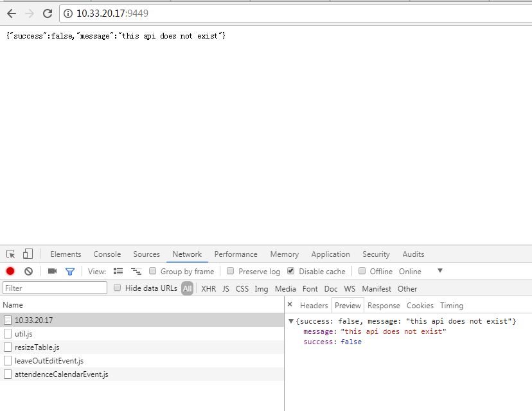532x411 pixels.
Task: Enable Preserve log checkbox
Action: [x=231, y=271]
